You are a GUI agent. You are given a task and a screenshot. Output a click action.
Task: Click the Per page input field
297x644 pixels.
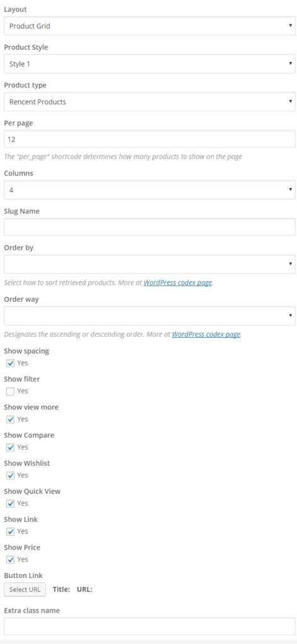[150, 139]
